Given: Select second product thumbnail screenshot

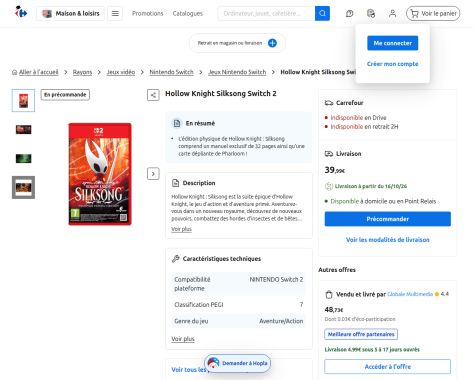Looking at the screenshot, I should 23,129.
